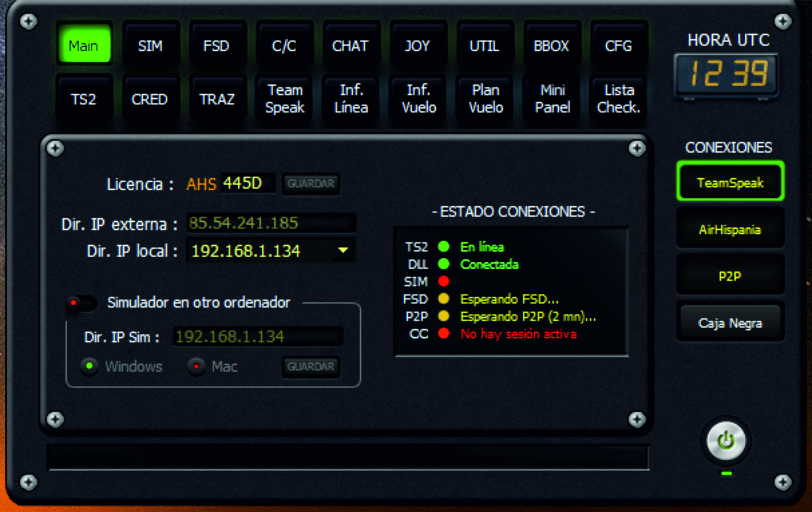Viewport: 812px width, 512px height.
Task: Click the red CC status indicator
Action: [x=443, y=333]
